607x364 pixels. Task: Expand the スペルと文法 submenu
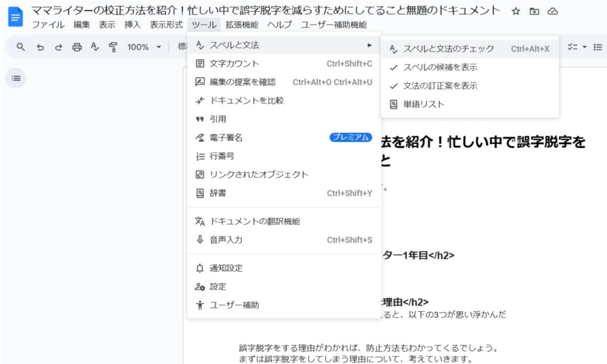coord(284,45)
